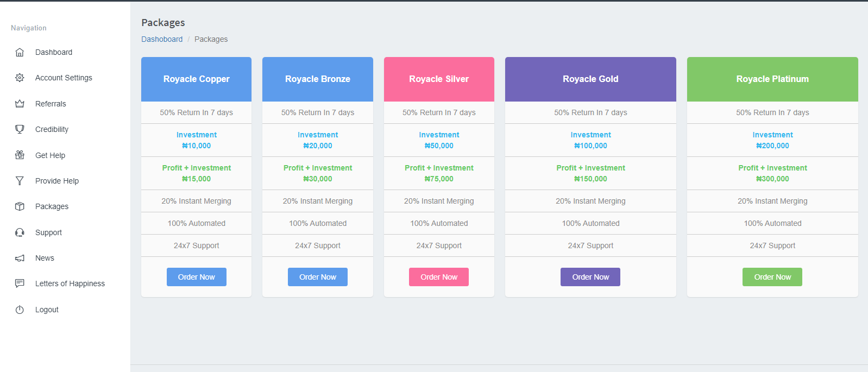The height and width of the screenshot is (372, 868).
Task: Click the Account Settings gear icon
Action: pos(20,78)
